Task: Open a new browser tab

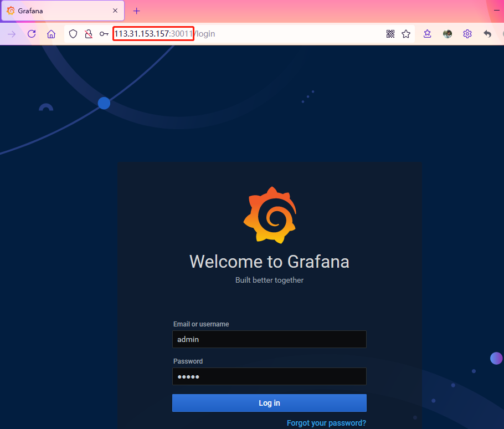Action: (137, 11)
